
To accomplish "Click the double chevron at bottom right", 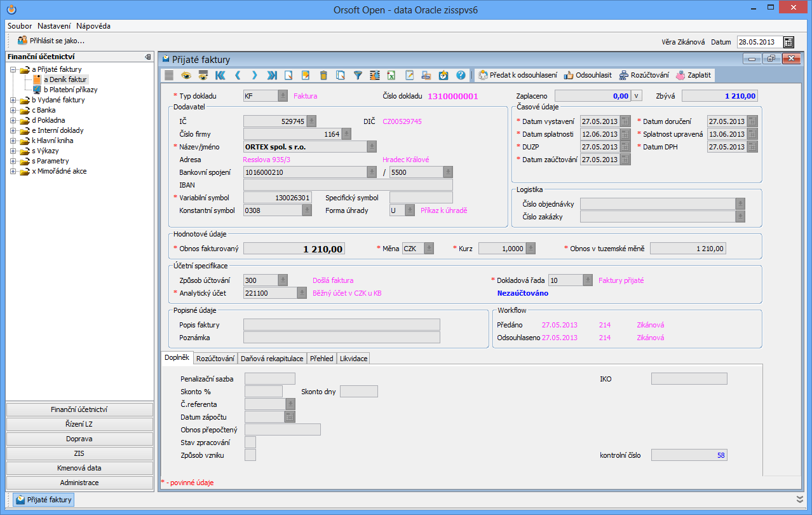I will (799, 499).
